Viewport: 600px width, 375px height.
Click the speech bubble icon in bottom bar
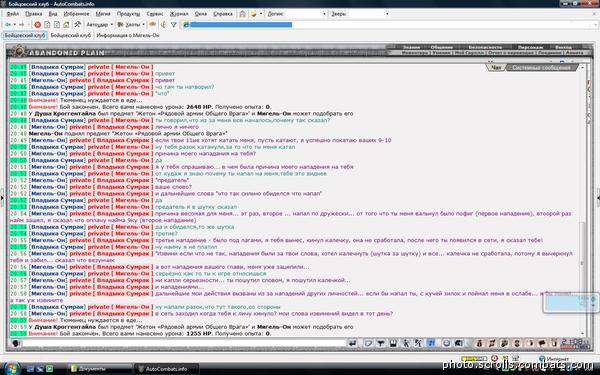542,343
